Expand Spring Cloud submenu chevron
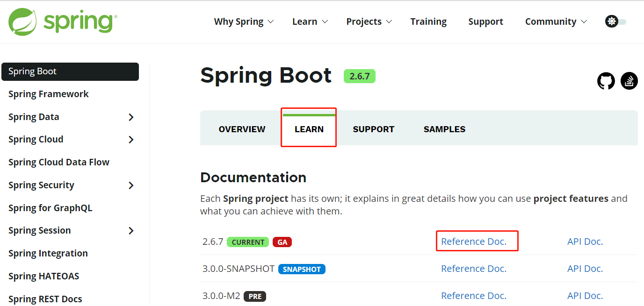Viewport: 644px width, 306px height. click(x=131, y=140)
